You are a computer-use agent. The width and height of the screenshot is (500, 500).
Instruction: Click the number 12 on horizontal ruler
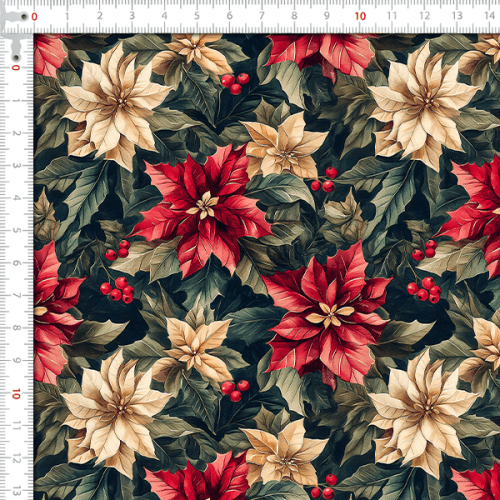point(425,16)
